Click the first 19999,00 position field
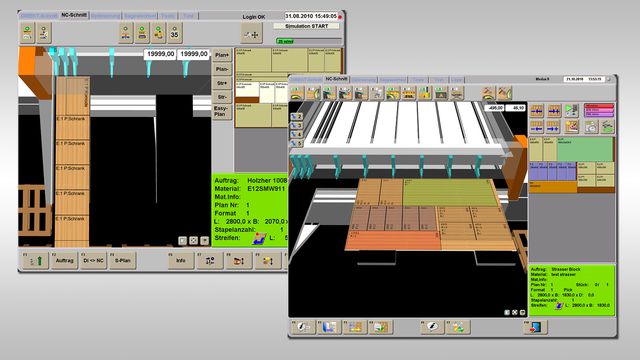 (160, 54)
